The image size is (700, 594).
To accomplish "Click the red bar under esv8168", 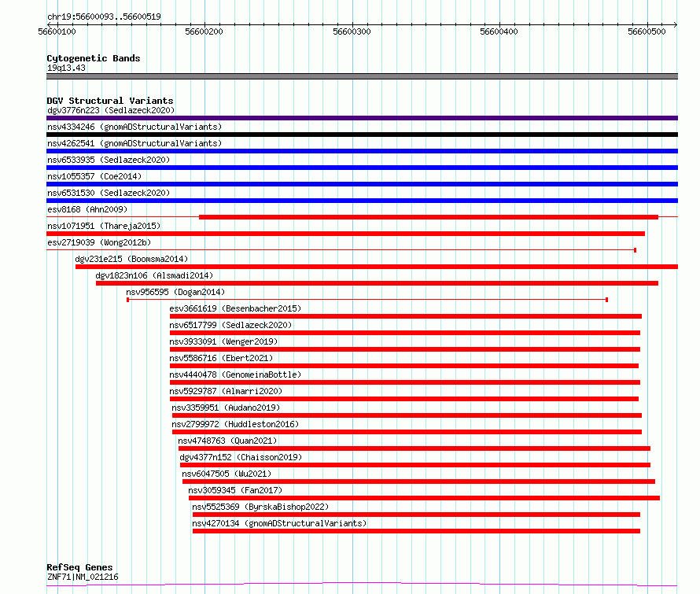I will pyautogui.click(x=429, y=217).
